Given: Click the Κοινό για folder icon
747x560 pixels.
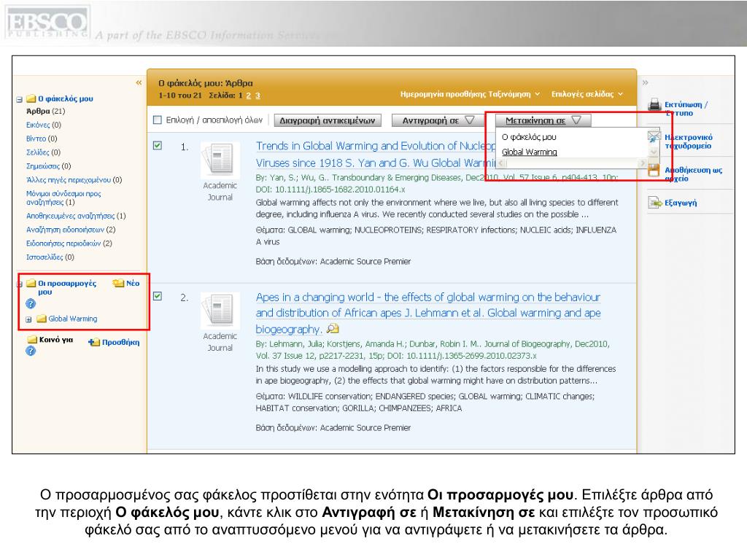Looking at the screenshot, I should click(x=32, y=340).
